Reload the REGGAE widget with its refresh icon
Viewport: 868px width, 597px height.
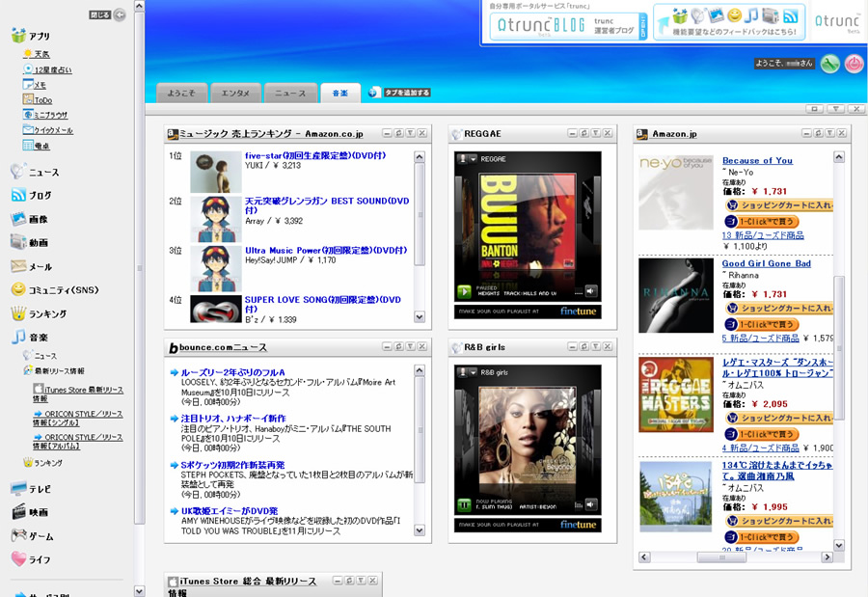point(584,133)
